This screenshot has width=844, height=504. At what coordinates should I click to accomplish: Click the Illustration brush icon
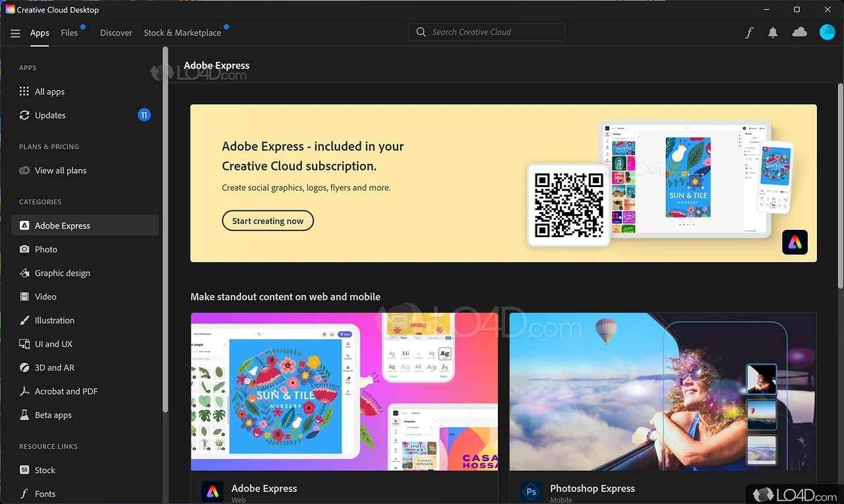coord(24,320)
